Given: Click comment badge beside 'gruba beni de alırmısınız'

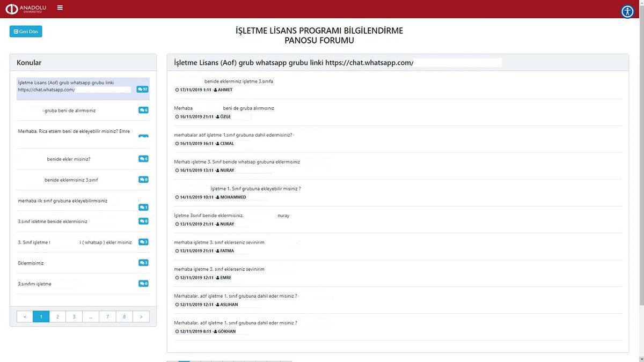Looking at the screenshot, I should point(143,110).
